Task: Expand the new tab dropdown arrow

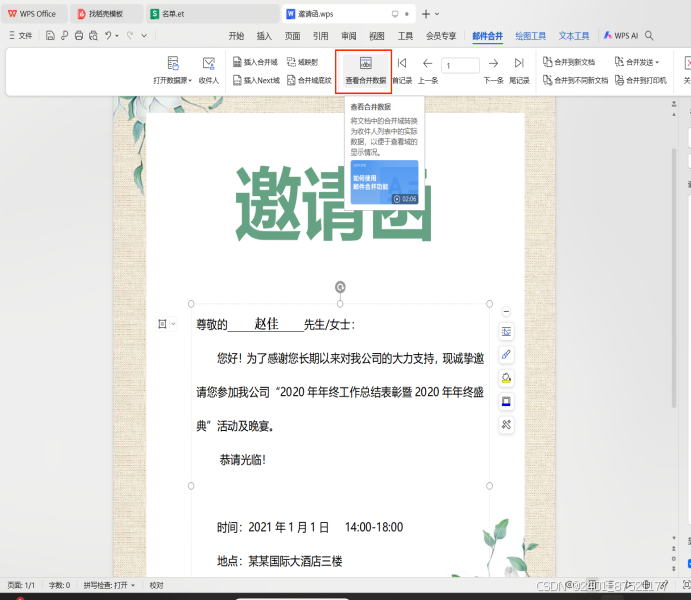Action: (437, 14)
